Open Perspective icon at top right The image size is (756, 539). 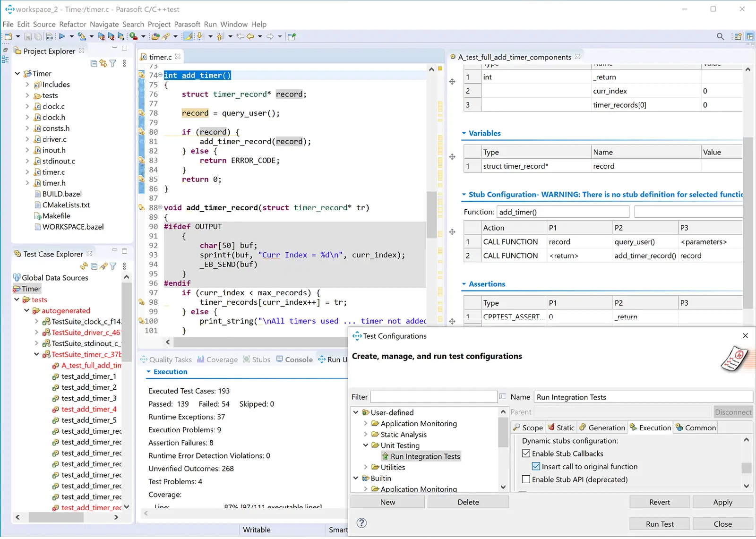[738, 36]
